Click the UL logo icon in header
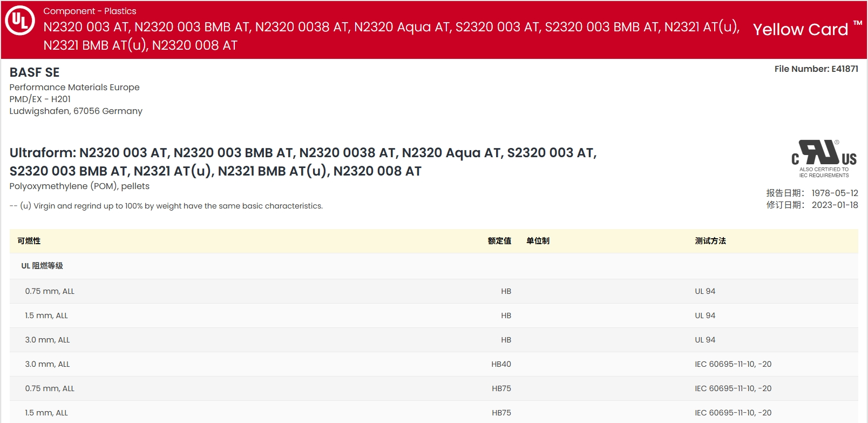This screenshot has width=868, height=423. [x=20, y=21]
